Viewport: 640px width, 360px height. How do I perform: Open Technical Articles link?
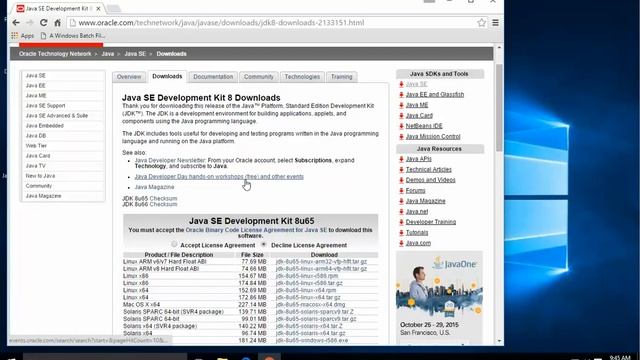(429, 169)
